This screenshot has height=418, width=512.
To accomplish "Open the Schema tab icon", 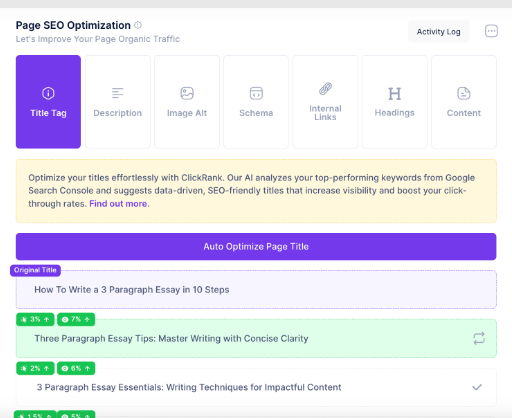I will (256, 93).
